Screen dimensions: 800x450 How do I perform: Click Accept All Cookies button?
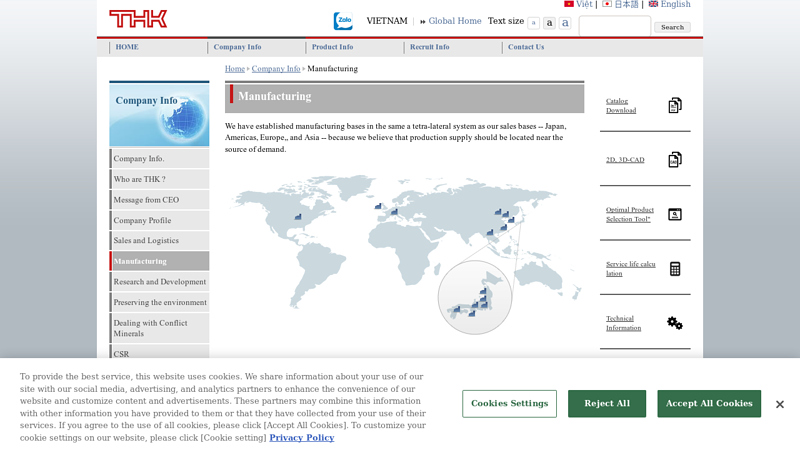click(709, 404)
